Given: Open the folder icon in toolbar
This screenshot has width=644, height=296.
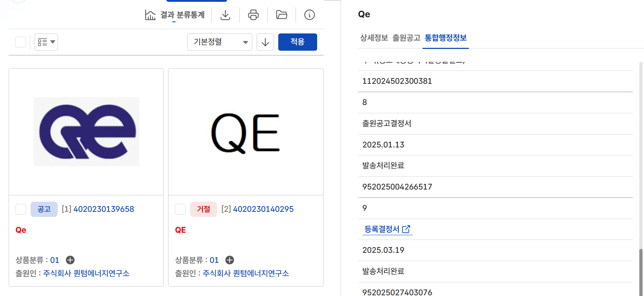Looking at the screenshot, I should point(282,15).
